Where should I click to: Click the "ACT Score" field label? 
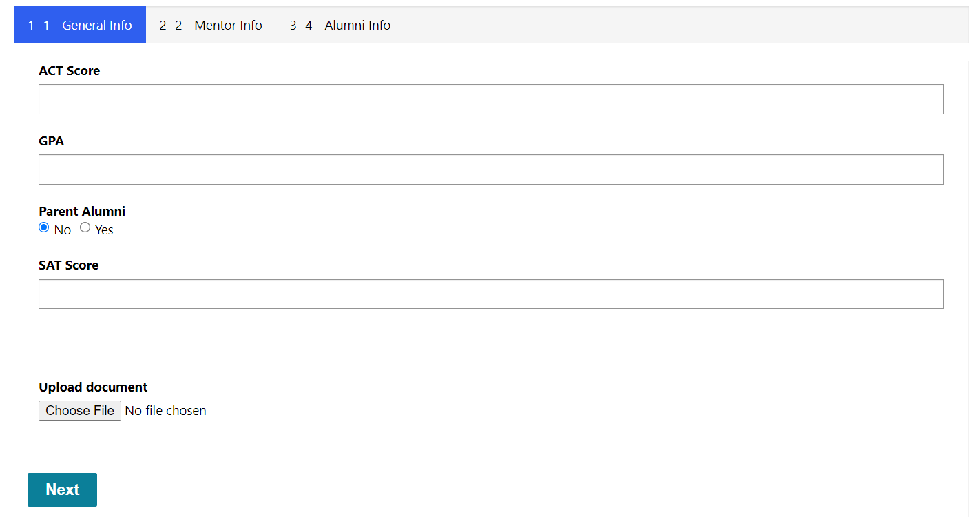[70, 71]
